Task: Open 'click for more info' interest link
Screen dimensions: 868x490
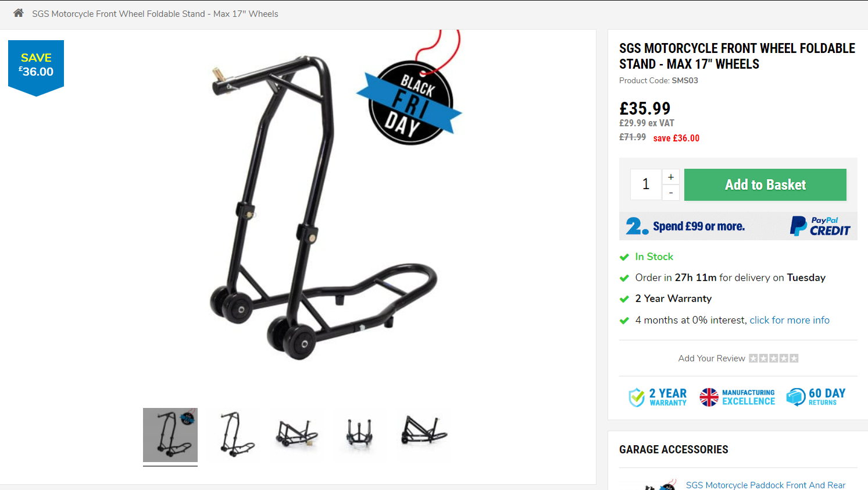Action: tap(790, 320)
